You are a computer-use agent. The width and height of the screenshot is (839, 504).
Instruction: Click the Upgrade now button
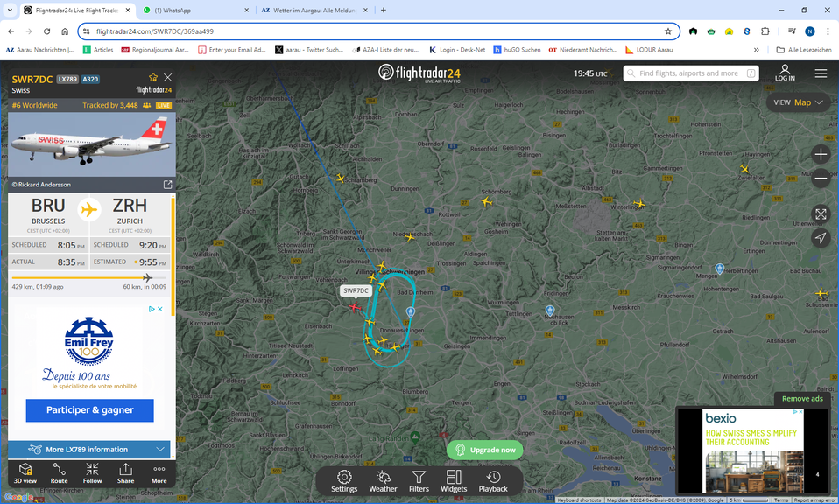485,450
